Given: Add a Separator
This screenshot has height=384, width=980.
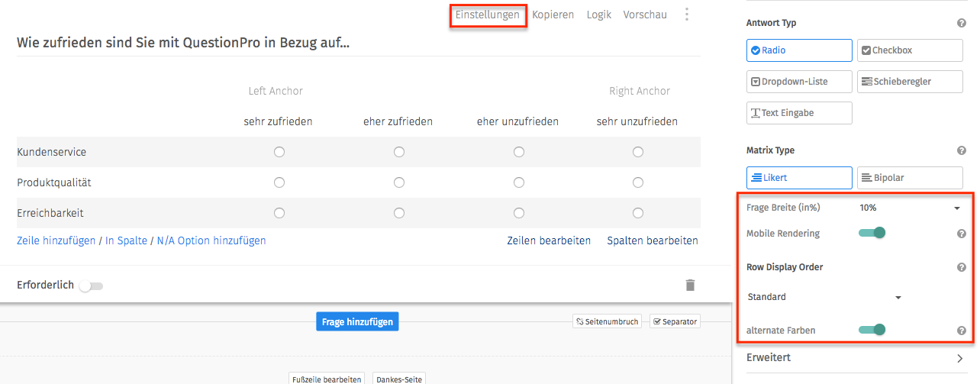Looking at the screenshot, I should pyautogui.click(x=675, y=321).
